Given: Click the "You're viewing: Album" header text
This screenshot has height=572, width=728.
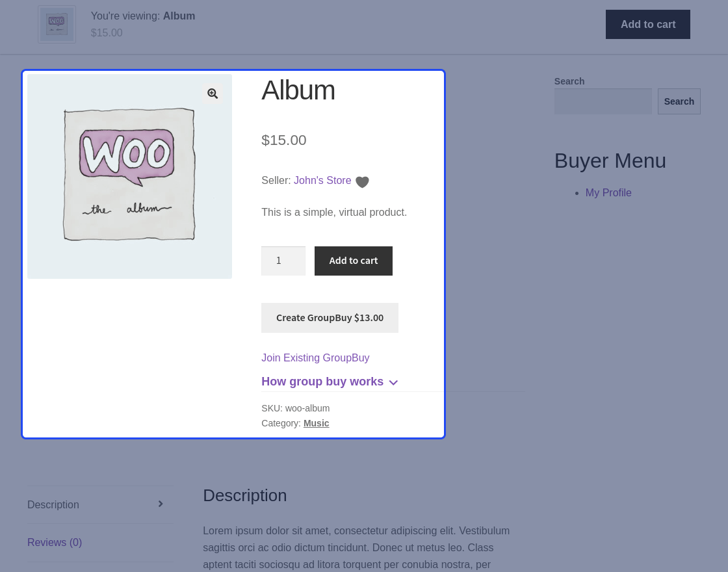Looking at the screenshot, I should [143, 16].
